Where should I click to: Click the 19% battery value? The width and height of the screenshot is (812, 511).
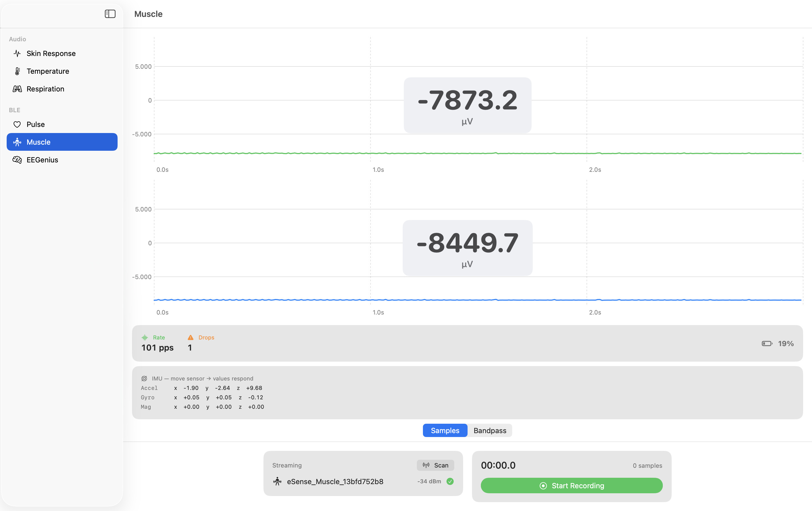(x=786, y=344)
